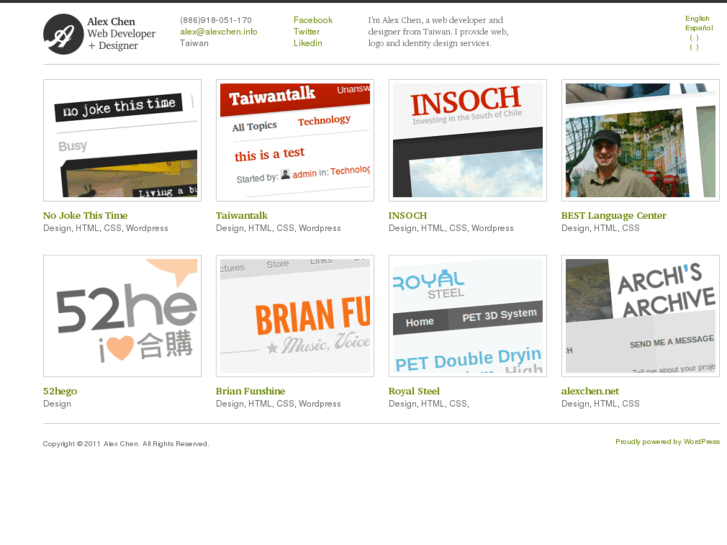
Task: Open Taiwantalk project thumbnail
Action: coord(295,141)
